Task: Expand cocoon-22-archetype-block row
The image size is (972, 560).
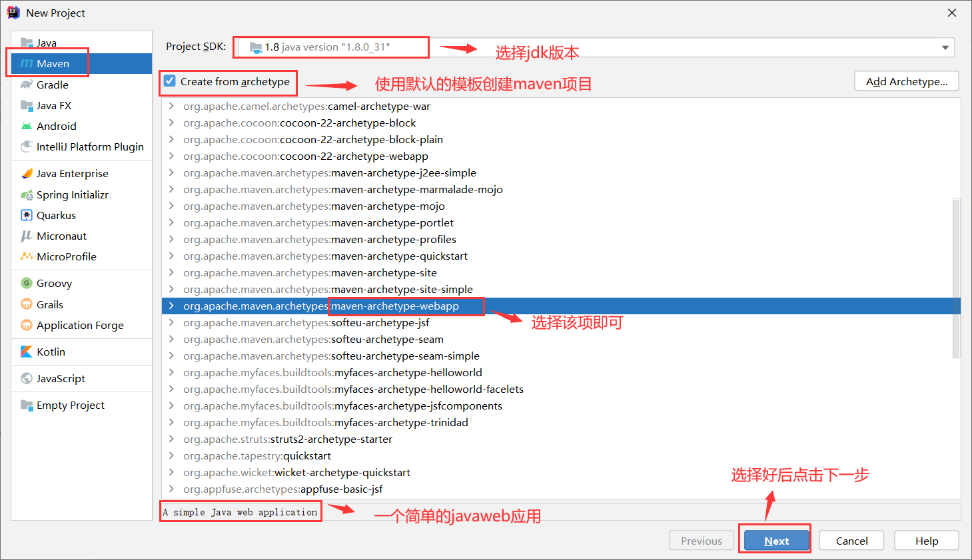Action: coord(171,123)
